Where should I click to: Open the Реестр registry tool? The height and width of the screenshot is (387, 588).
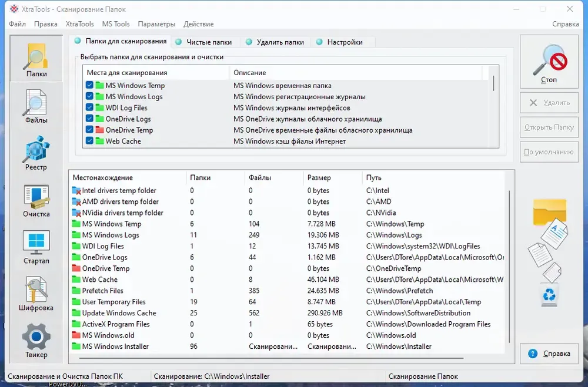click(36, 153)
